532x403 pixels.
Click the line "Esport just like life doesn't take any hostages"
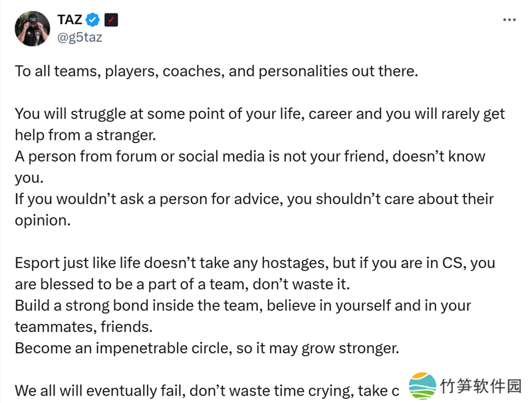[x=255, y=263]
